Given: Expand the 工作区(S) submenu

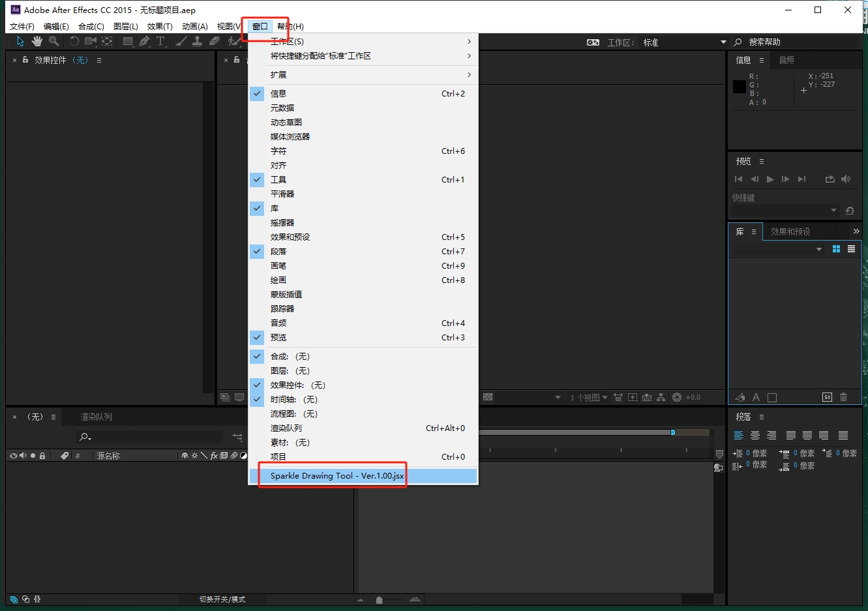Looking at the screenshot, I should tap(363, 41).
